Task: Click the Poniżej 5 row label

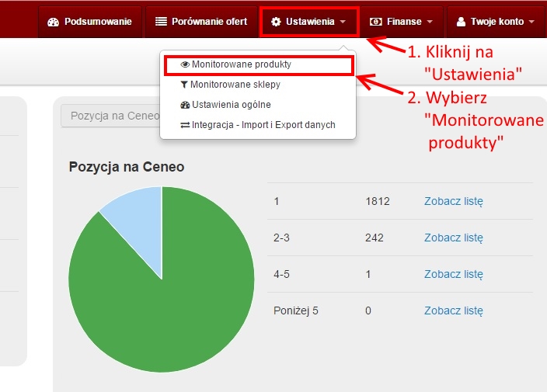Action: (296, 310)
